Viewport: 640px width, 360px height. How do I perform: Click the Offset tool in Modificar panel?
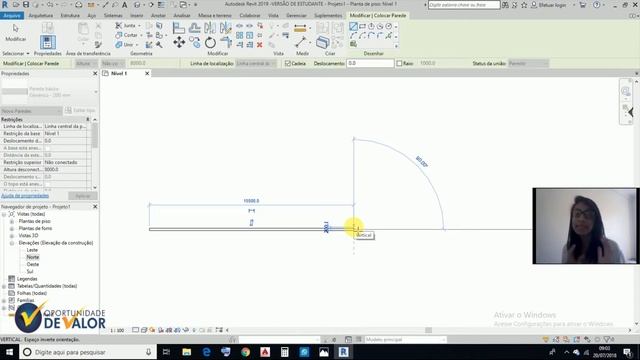tap(194, 28)
